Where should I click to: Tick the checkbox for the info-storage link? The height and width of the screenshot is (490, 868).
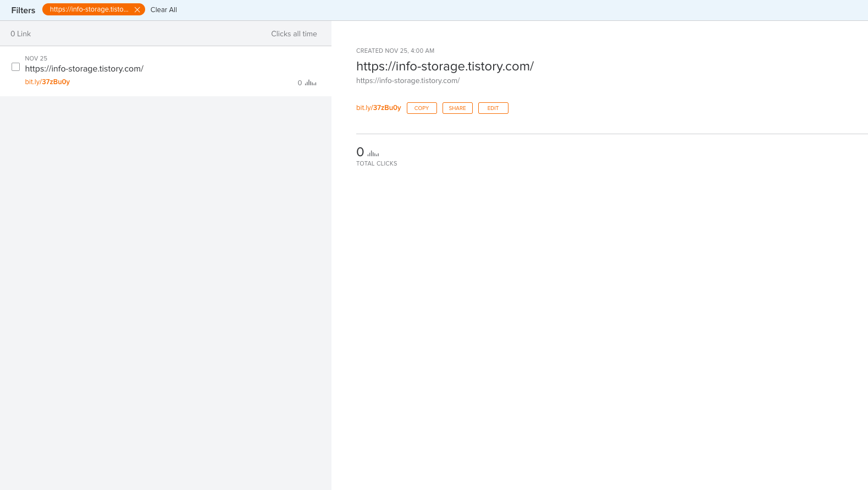pos(16,67)
